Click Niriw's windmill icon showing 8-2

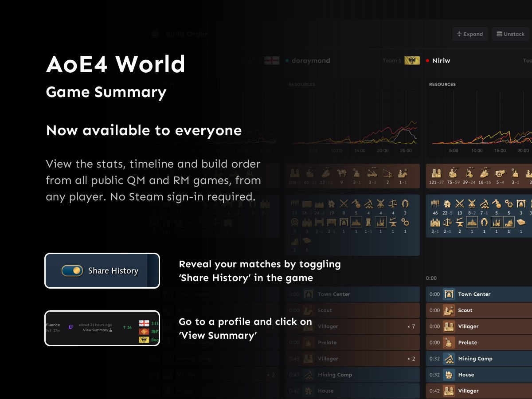coord(472,204)
